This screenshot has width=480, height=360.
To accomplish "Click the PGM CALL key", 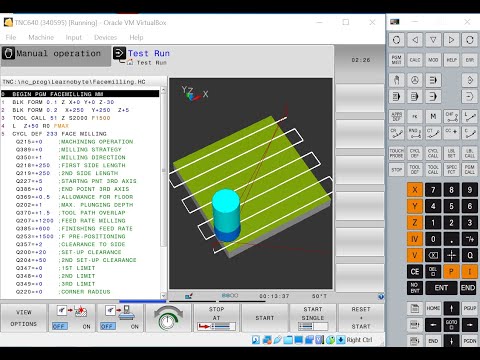I will coord(470,169).
